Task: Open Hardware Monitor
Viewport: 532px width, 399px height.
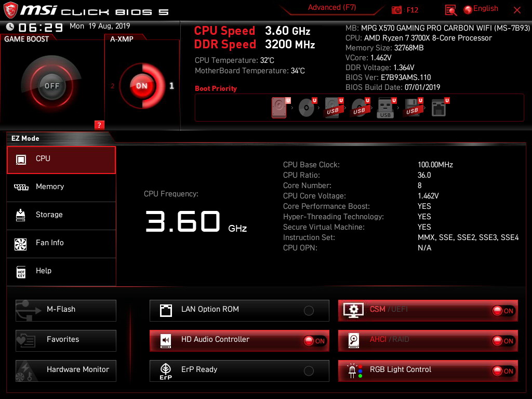Action: click(x=66, y=371)
